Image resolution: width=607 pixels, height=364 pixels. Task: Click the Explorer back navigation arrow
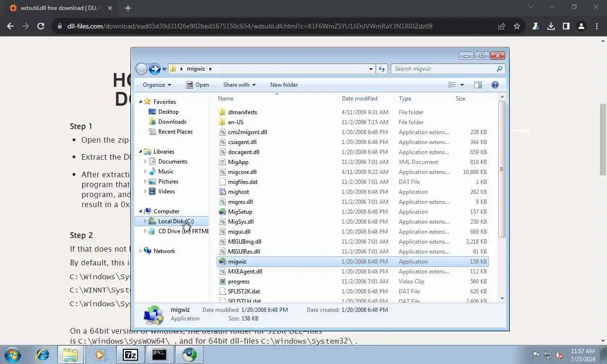[141, 69]
